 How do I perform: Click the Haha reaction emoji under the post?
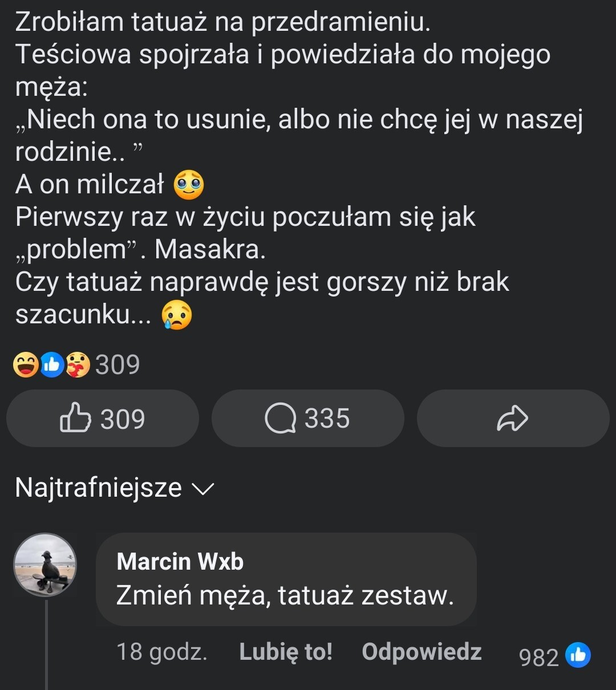tap(25, 365)
